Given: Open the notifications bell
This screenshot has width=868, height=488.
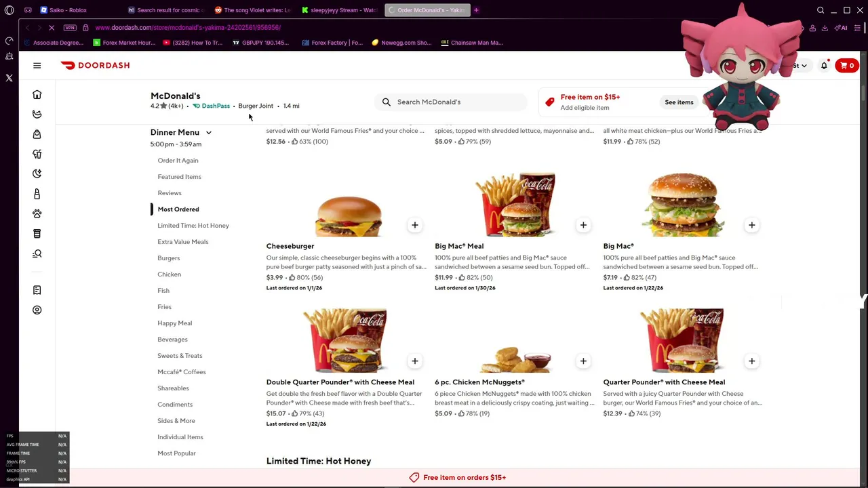Looking at the screenshot, I should [x=824, y=66].
